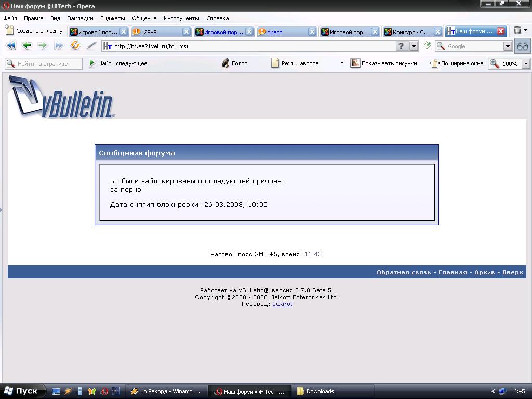Click the fast forward navigation icon
532x399 pixels.
pos(59,46)
